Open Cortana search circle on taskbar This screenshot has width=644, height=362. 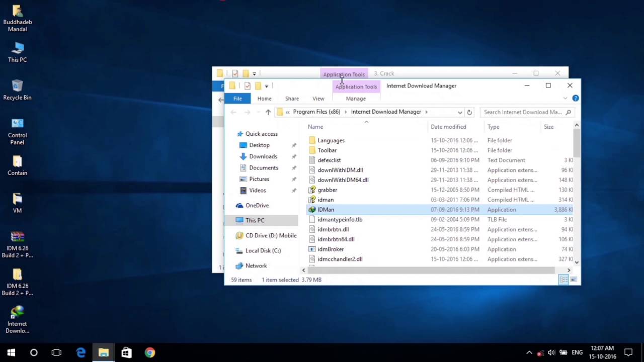34,352
